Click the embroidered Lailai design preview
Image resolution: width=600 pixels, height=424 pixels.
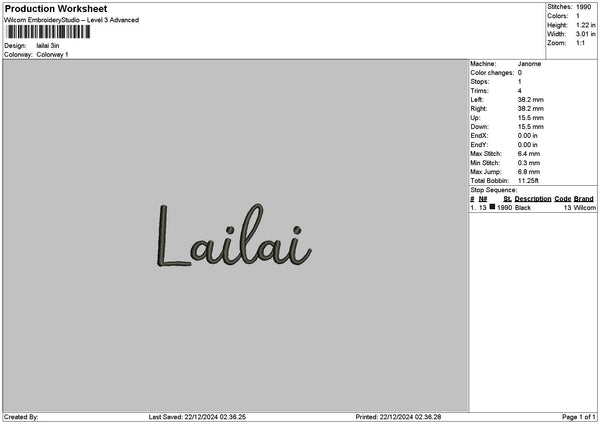[x=233, y=235]
